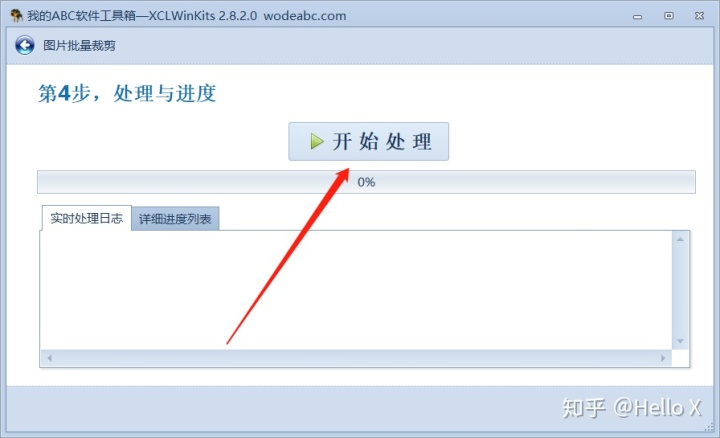Click the 图片批量裁剪 header label
The image size is (720, 438).
(79, 45)
